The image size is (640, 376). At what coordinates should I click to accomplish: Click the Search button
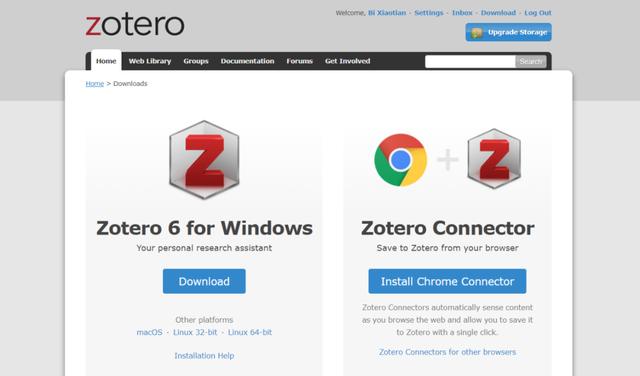point(531,62)
